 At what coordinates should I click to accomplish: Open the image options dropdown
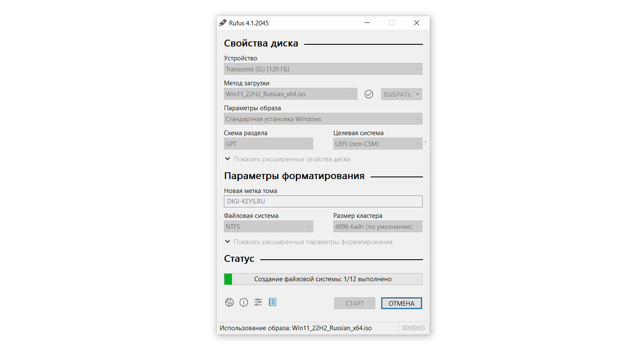point(323,119)
